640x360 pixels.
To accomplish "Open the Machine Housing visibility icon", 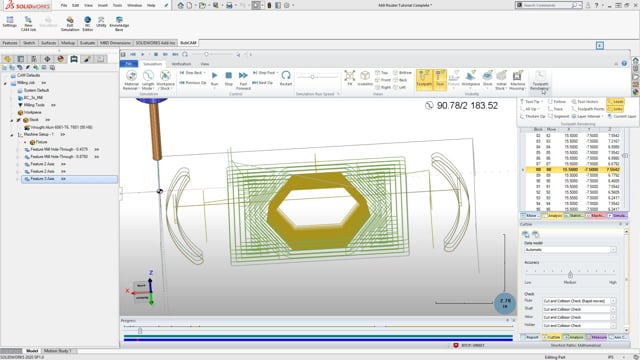I will (x=517, y=80).
